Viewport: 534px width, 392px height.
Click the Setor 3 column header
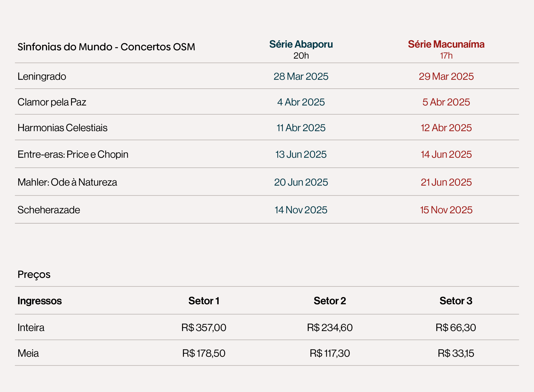point(456,301)
